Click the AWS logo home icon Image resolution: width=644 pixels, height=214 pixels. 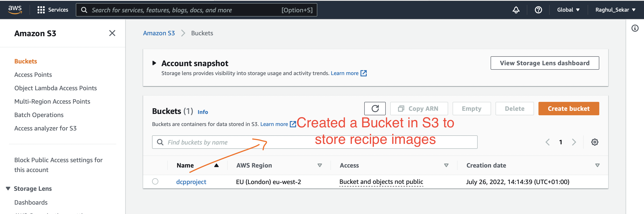(15, 10)
